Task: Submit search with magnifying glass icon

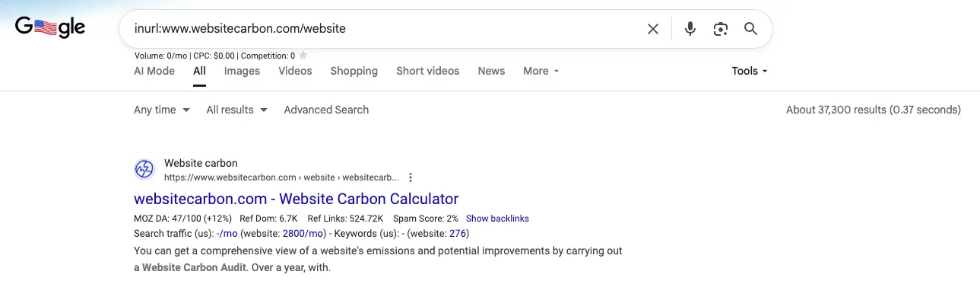Action: 750,29
